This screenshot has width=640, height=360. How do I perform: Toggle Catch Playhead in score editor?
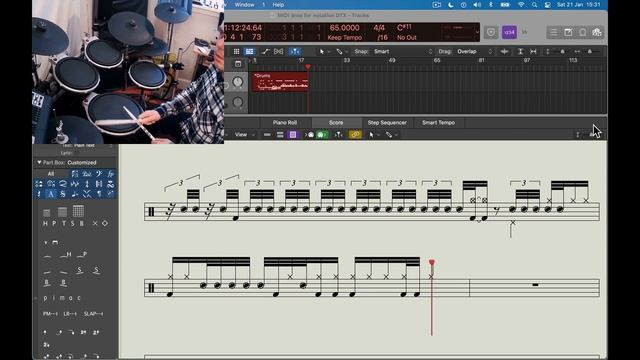[338, 135]
